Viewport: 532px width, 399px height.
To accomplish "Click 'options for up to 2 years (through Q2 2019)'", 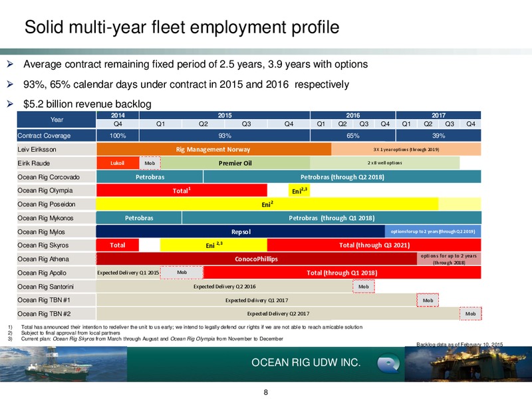I will pyautogui.click(x=433, y=231).
